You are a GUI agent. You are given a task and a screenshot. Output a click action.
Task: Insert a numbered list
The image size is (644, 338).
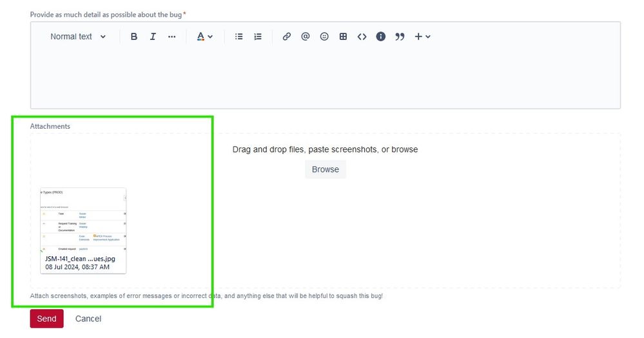pos(257,37)
